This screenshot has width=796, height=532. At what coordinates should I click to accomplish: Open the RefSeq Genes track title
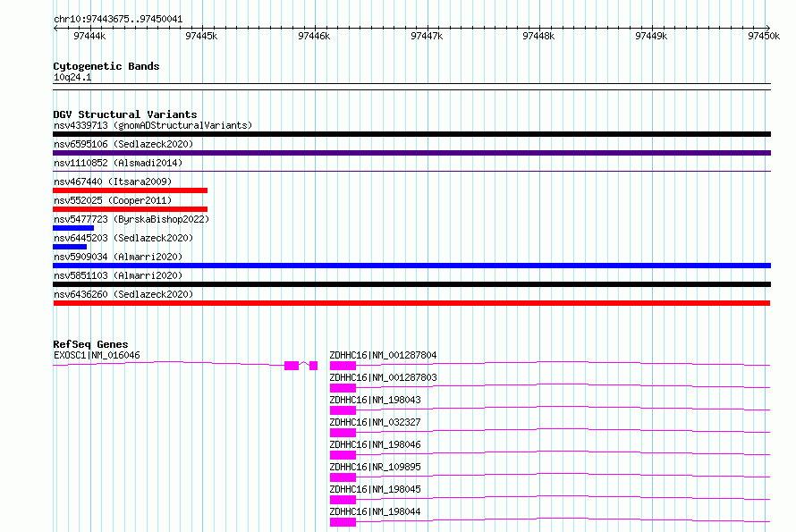[90, 344]
